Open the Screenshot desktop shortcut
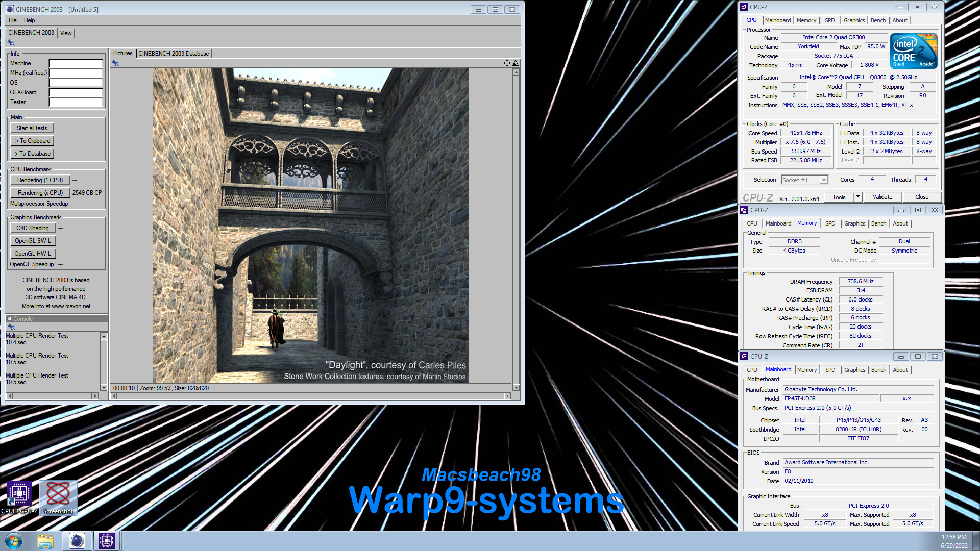 point(58,497)
